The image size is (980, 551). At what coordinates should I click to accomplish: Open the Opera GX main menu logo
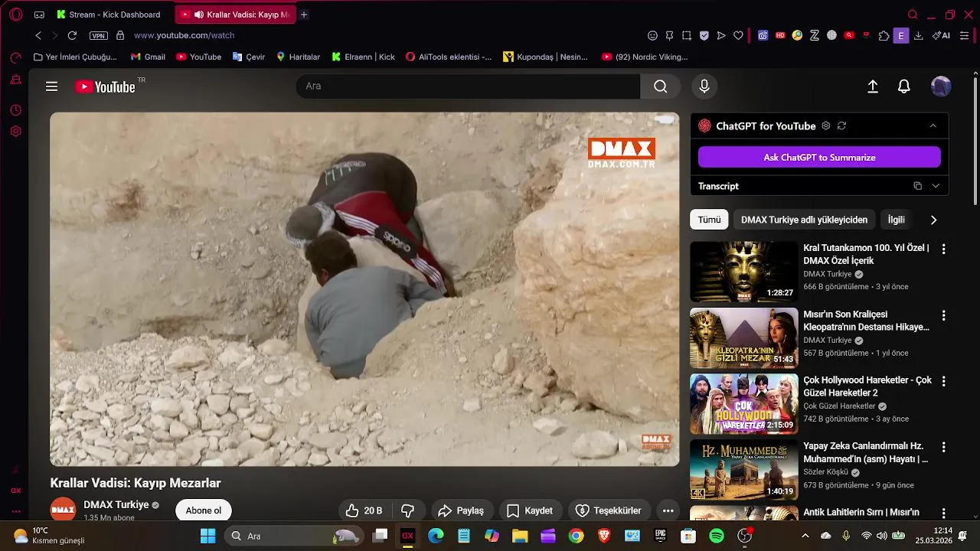[15, 15]
